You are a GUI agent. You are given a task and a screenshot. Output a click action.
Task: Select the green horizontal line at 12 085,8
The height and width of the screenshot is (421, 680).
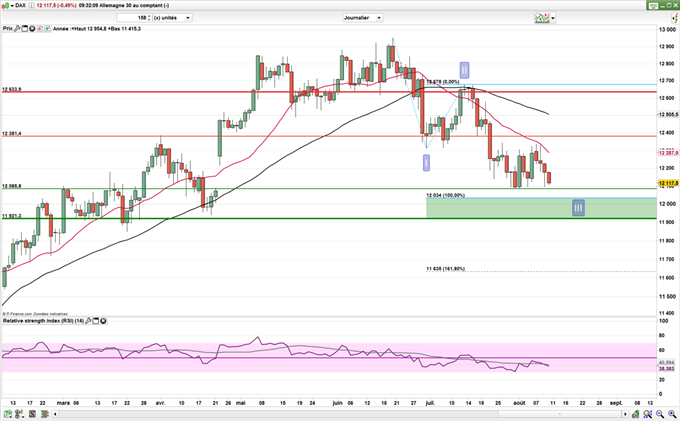point(330,189)
